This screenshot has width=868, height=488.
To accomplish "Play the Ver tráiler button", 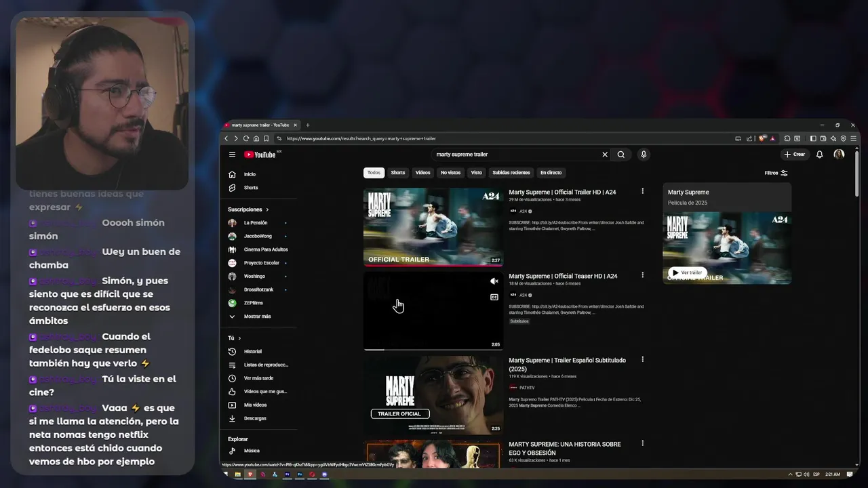I will (687, 272).
